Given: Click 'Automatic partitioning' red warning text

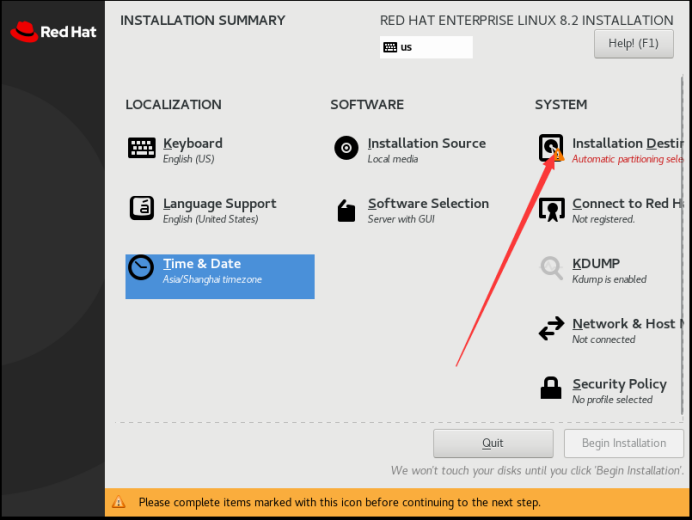Looking at the screenshot, I should 628,159.
